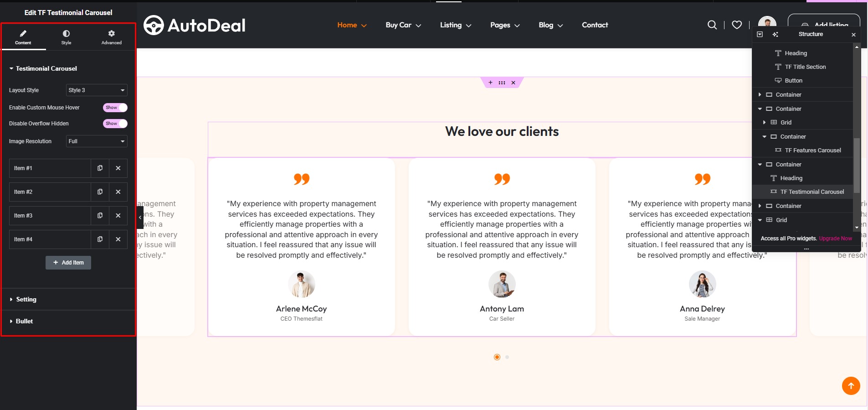
Task: Open the Layout Style dropdown
Action: [x=97, y=90]
